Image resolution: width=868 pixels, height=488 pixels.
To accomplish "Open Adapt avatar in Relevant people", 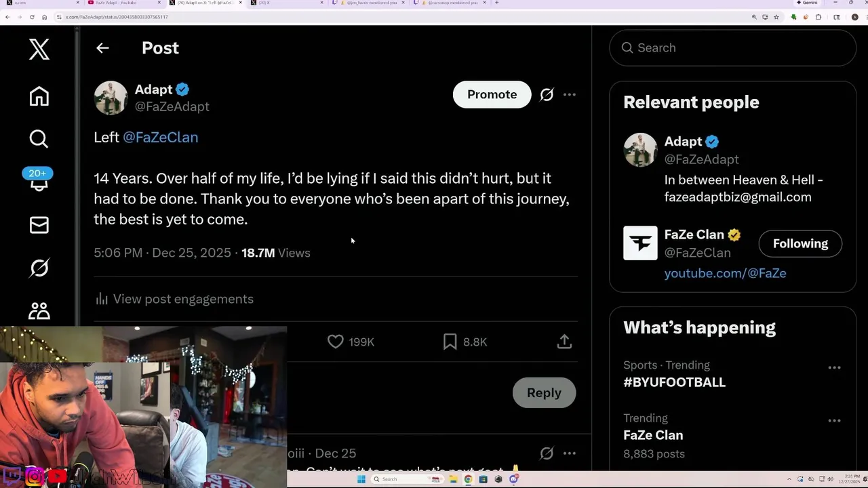I will click(640, 150).
